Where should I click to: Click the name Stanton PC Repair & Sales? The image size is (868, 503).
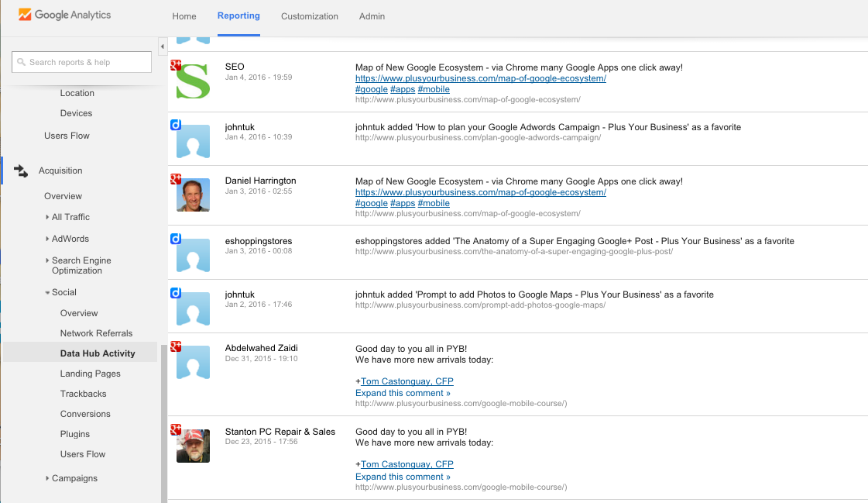coord(280,432)
